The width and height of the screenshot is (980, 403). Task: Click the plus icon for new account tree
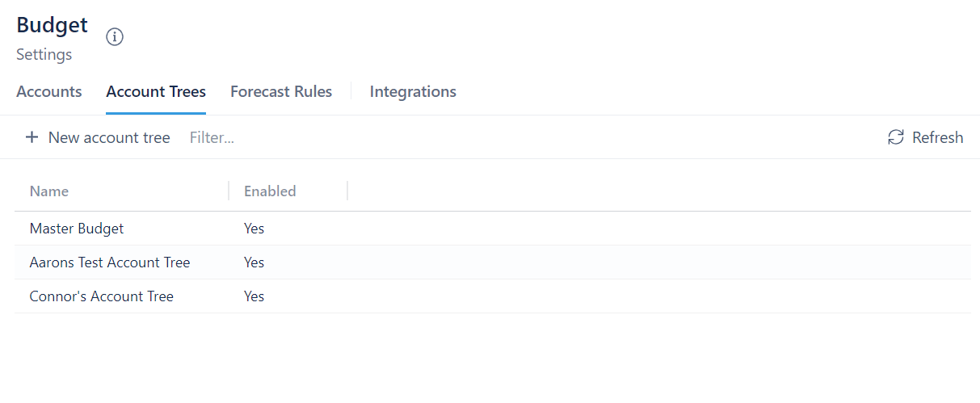coord(32,137)
